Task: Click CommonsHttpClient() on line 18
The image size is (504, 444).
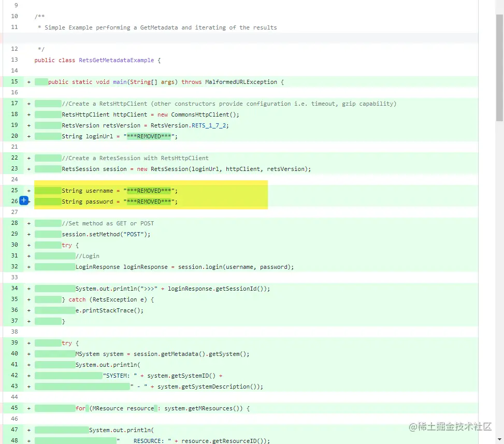Action: (x=203, y=114)
